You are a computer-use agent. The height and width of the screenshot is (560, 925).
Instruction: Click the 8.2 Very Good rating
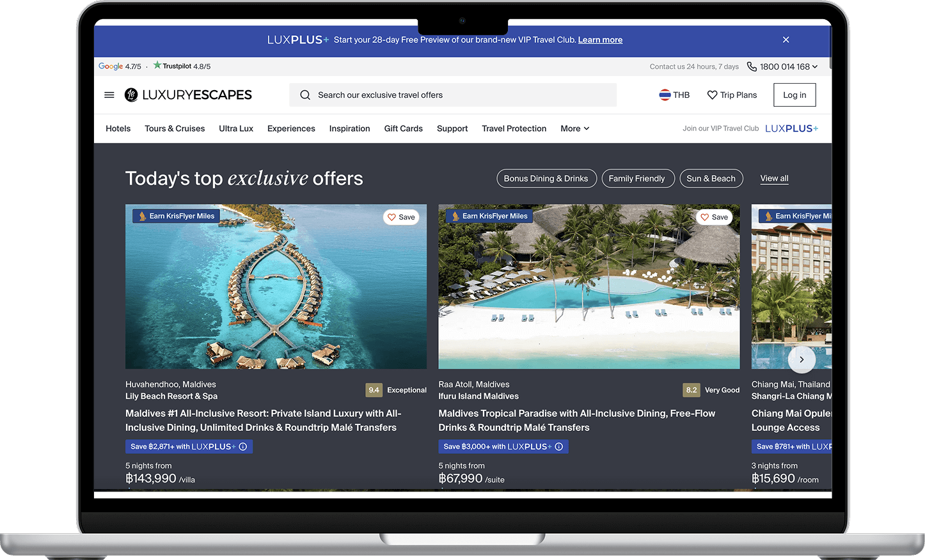pyautogui.click(x=711, y=390)
